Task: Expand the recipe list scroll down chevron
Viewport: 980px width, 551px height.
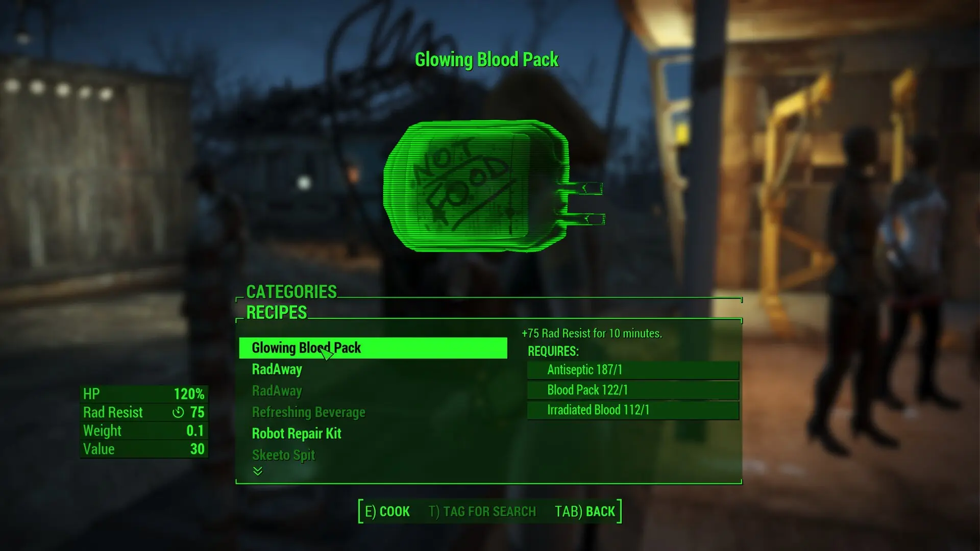Action: tap(257, 471)
